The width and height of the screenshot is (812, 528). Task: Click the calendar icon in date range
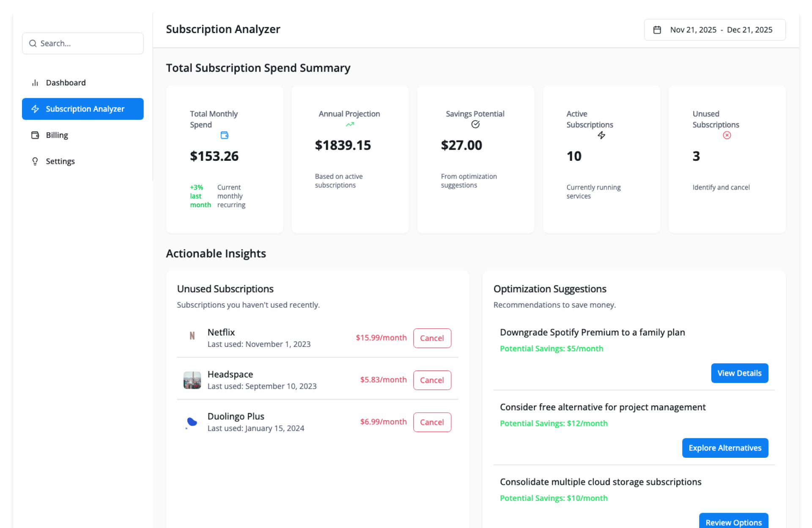coord(657,30)
